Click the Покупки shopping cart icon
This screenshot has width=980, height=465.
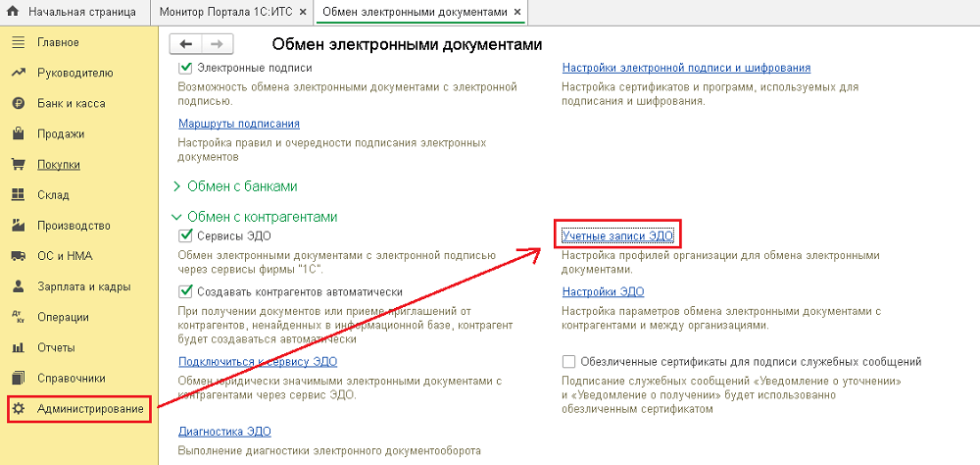[x=18, y=165]
